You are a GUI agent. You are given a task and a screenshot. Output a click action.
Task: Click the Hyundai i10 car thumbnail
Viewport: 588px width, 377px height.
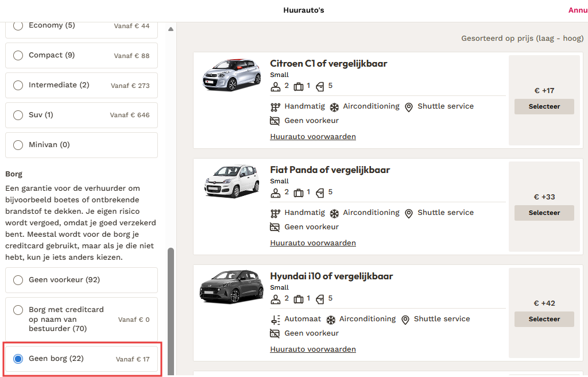(x=231, y=287)
